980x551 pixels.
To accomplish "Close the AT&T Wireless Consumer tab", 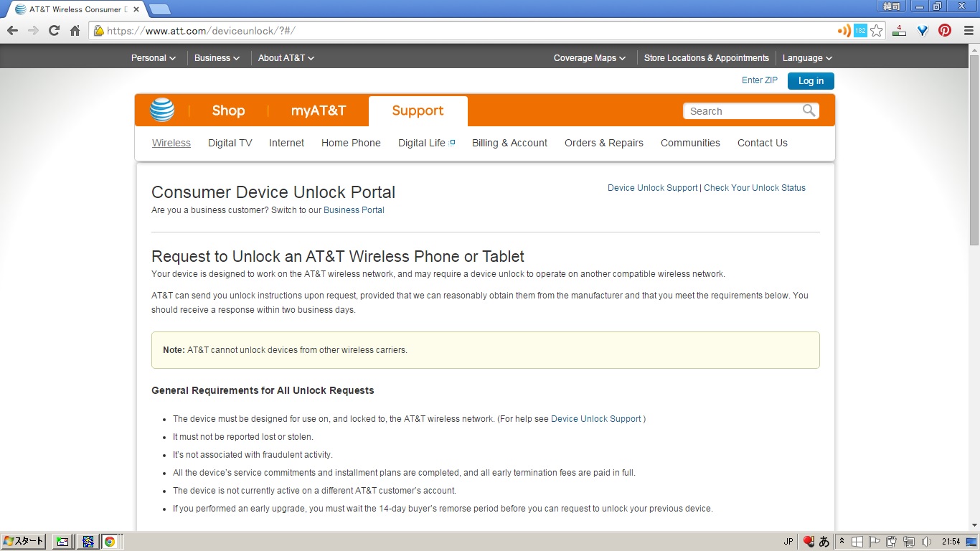I will 136,9.
